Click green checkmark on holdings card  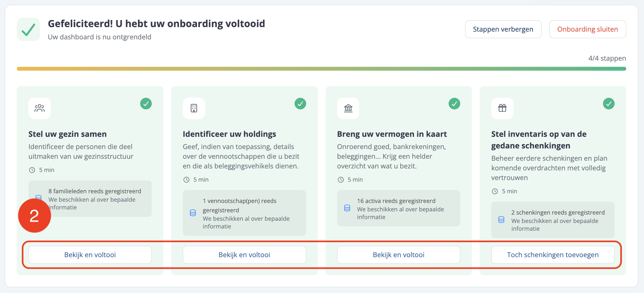click(x=300, y=104)
